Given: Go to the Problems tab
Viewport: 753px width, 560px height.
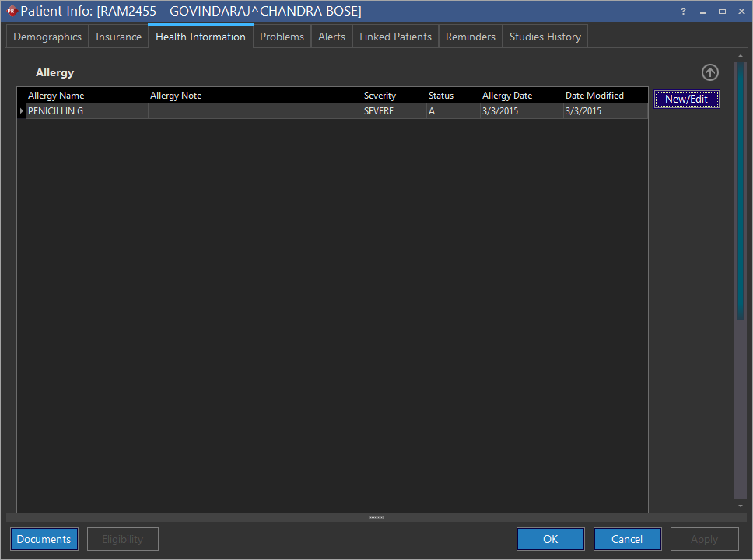Looking at the screenshot, I should coord(282,37).
